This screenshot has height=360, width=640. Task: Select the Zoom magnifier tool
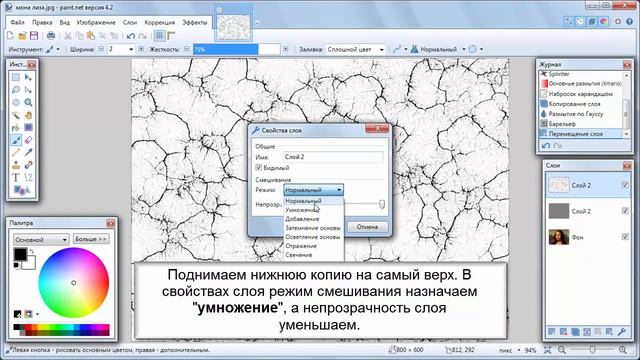click(28, 102)
